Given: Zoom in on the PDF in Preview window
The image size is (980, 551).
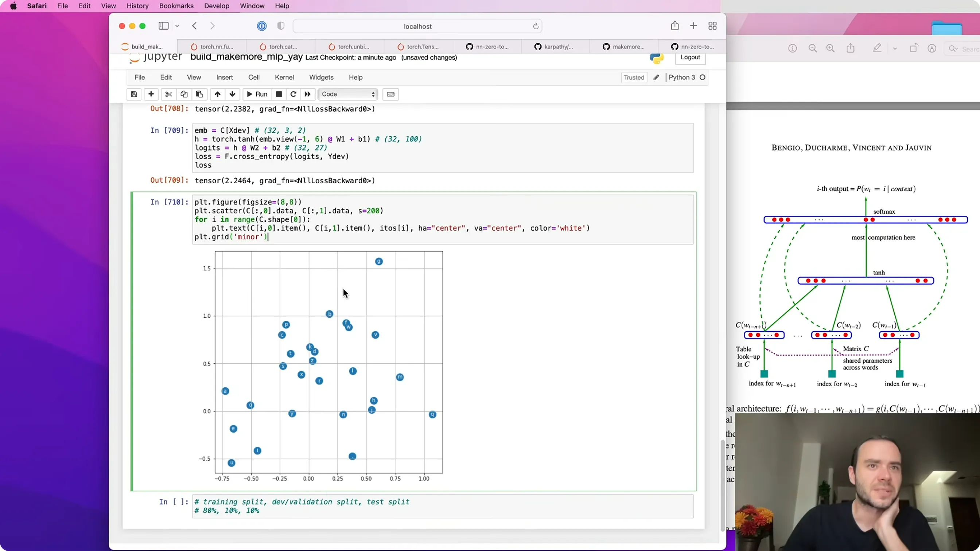Looking at the screenshot, I should (x=831, y=48).
